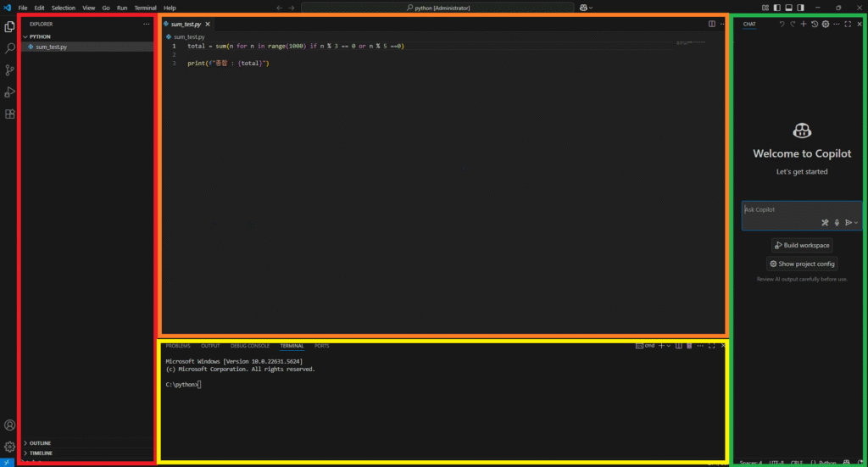This screenshot has height=467, width=868.
Task: Start a new chat with plus icon
Action: pos(804,24)
